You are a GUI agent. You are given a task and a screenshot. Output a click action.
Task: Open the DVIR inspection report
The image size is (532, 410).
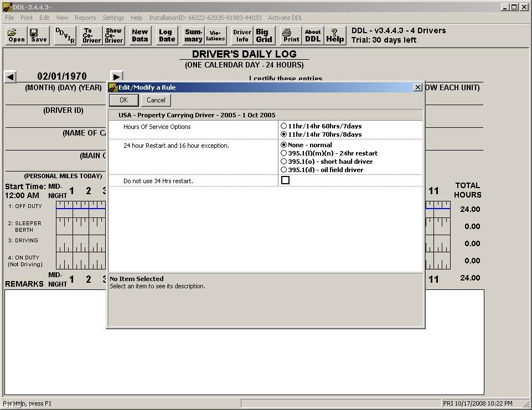[66, 35]
